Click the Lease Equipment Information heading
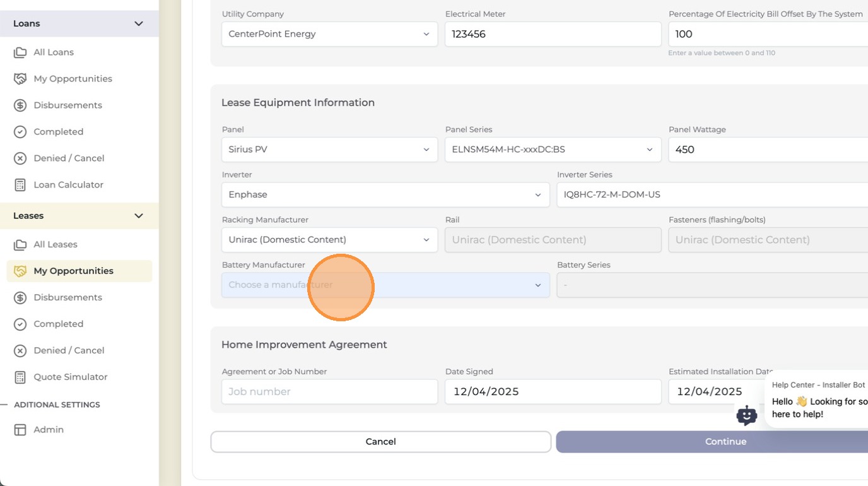The image size is (868, 486). [298, 103]
